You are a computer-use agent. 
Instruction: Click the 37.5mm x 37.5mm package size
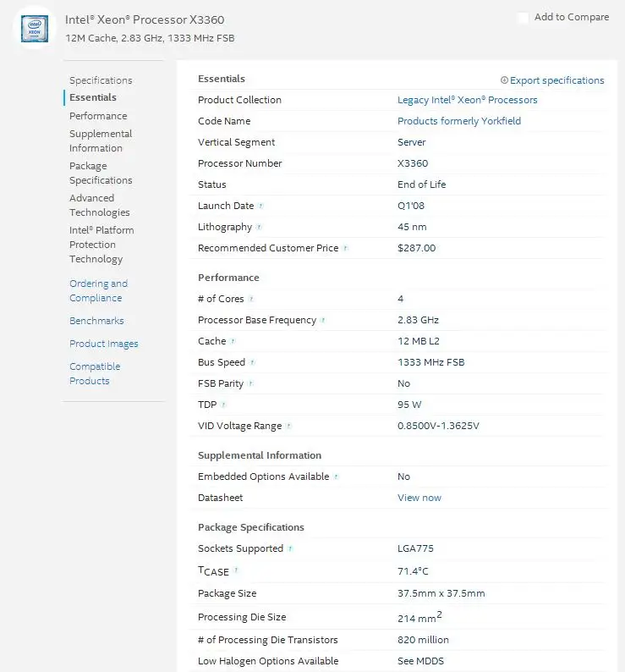point(441,593)
